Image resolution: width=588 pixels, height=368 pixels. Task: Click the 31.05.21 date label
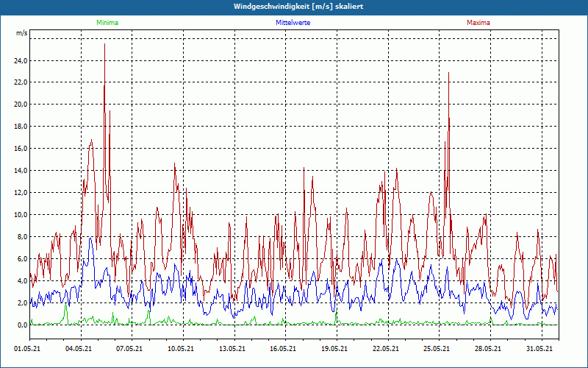pyautogui.click(x=539, y=349)
